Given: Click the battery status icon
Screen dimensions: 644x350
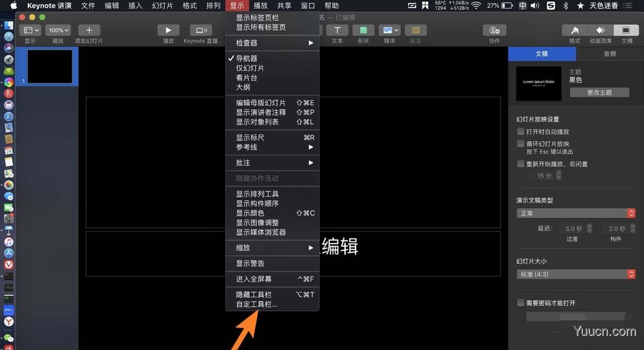Looking at the screenshot, I should coord(507,5).
